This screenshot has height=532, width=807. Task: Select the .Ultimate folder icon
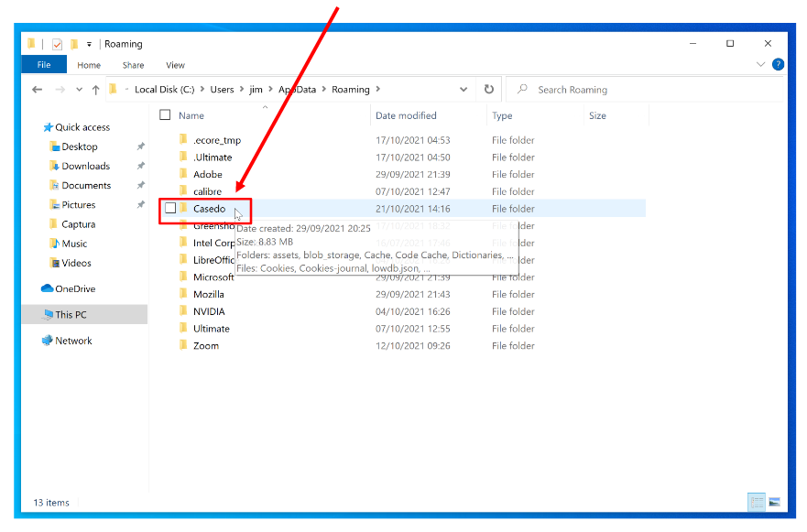183,157
